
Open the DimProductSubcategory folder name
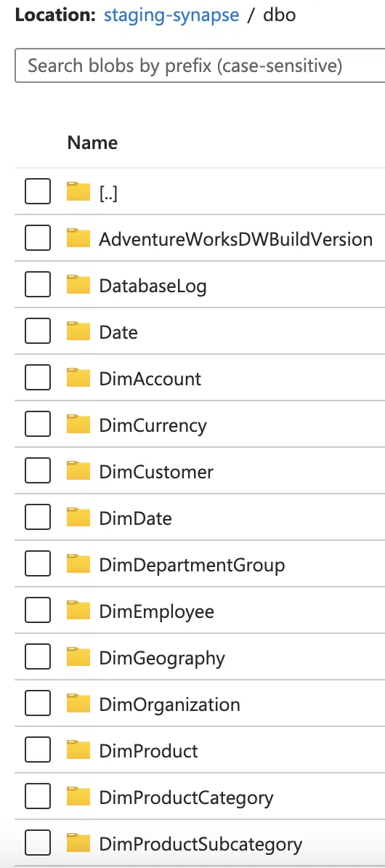pos(200,844)
